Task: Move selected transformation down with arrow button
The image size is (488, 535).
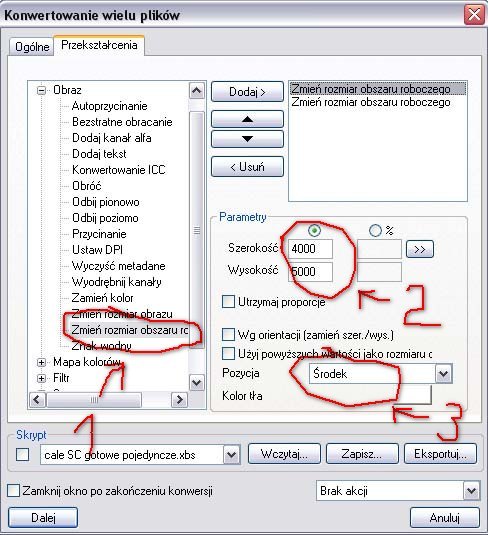Action: tap(247, 139)
